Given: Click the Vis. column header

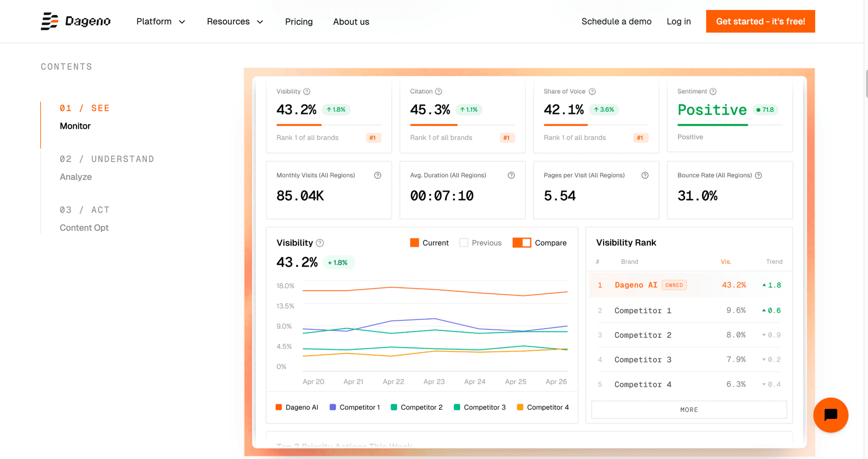Looking at the screenshot, I should pyautogui.click(x=726, y=262).
